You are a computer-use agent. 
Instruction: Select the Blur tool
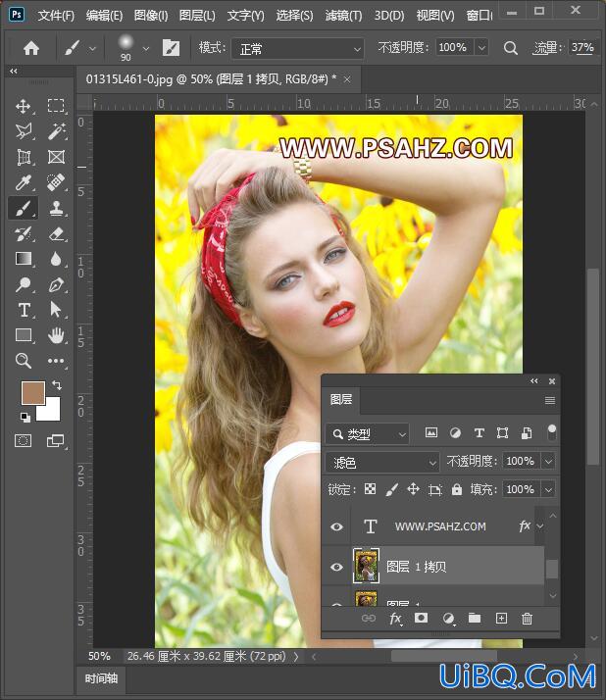(56, 259)
